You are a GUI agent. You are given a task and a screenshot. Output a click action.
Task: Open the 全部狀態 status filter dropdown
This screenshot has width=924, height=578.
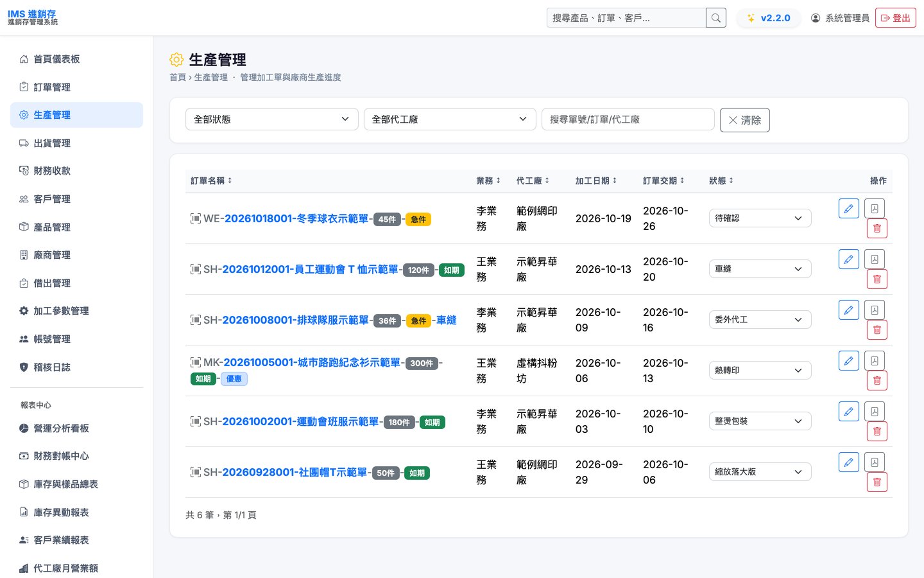(272, 119)
